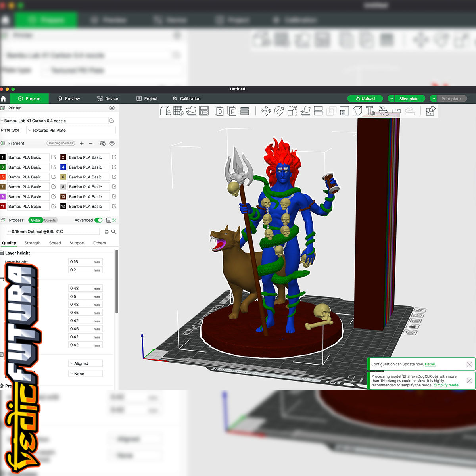Click the add filament plus icon
The width and height of the screenshot is (476, 476).
click(x=82, y=143)
